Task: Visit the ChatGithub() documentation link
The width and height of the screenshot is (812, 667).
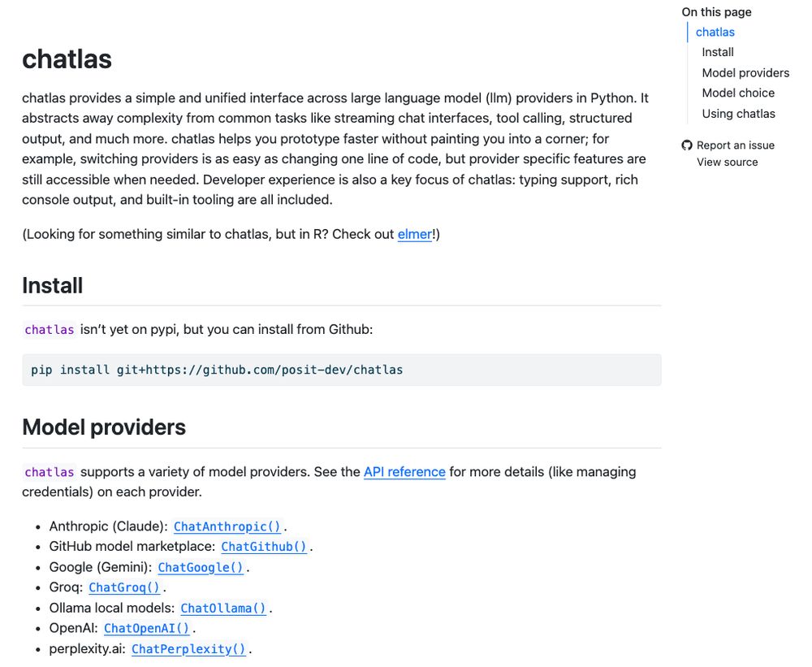Action: pos(264,547)
